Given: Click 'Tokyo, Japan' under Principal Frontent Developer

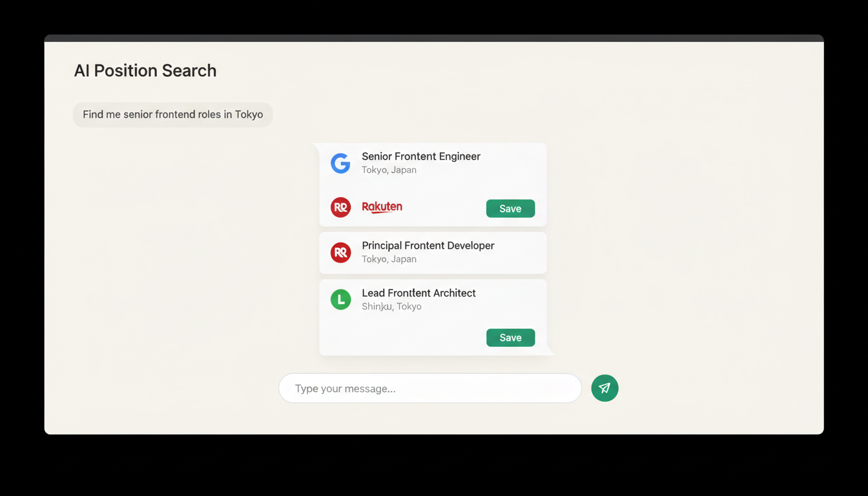Looking at the screenshot, I should click(389, 259).
